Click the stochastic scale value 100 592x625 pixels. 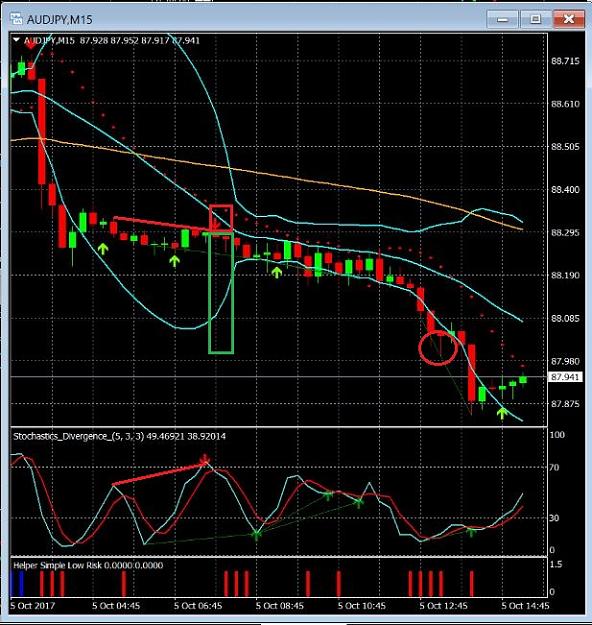click(x=557, y=435)
